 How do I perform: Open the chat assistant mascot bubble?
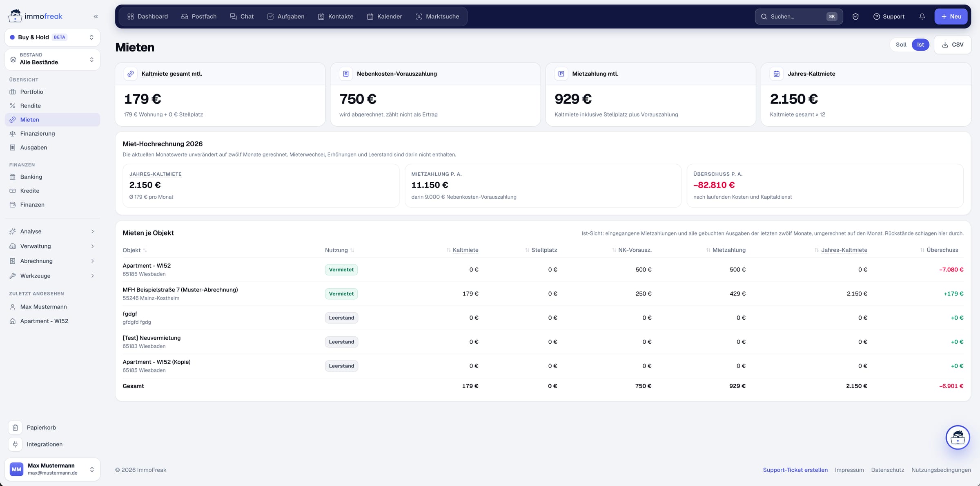click(x=958, y=437)
